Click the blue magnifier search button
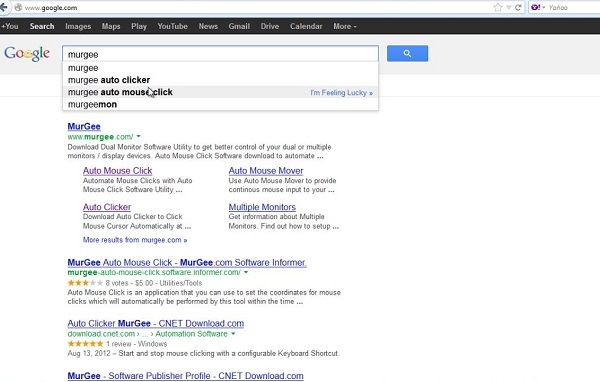The height and width of the screenshot is (382, 600). pyautogui.click(x=407, y=54)
